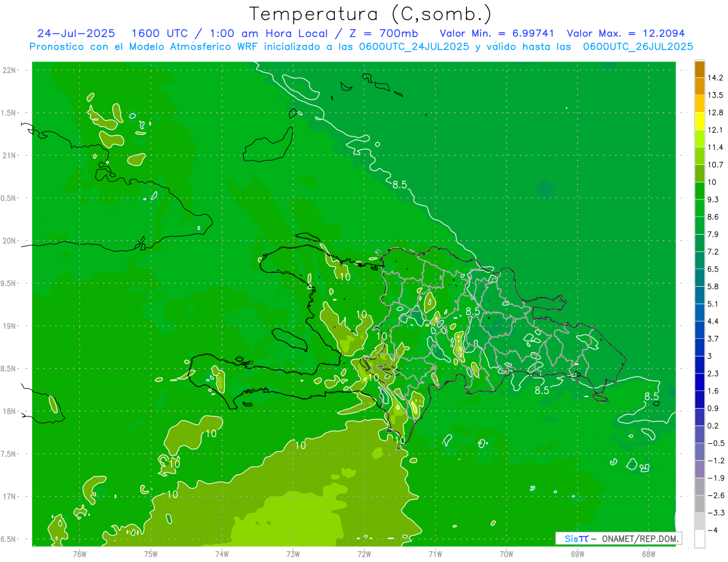This screenshot has height=562, width=728.
Task: Select the blue swatch between 3 and 3.7
Action: coord(699,347)
